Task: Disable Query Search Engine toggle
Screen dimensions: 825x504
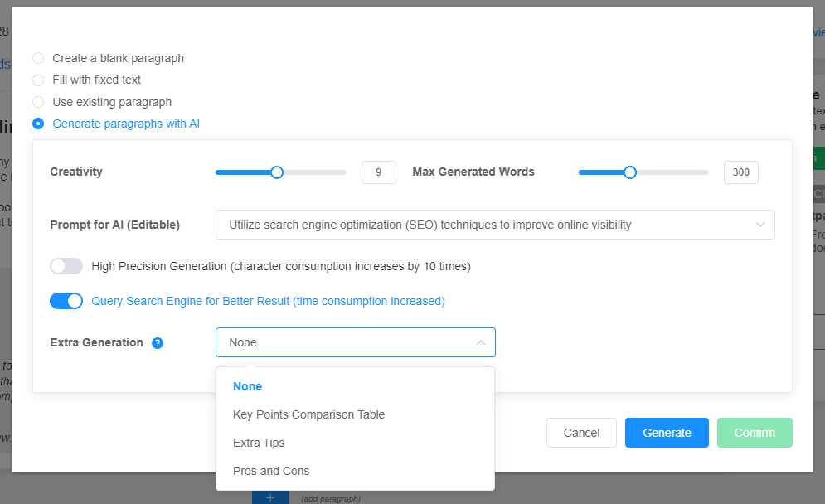Action: (x=66, y=301)
